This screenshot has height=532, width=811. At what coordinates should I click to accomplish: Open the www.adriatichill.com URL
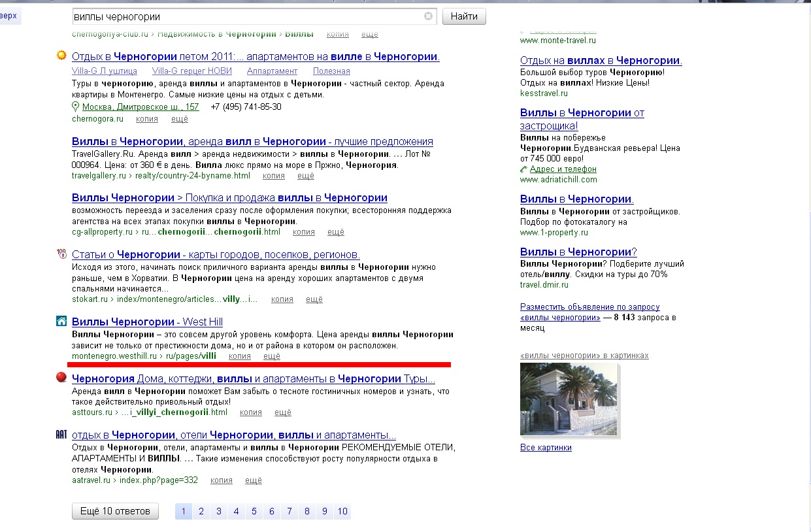[x=559, y=180]
